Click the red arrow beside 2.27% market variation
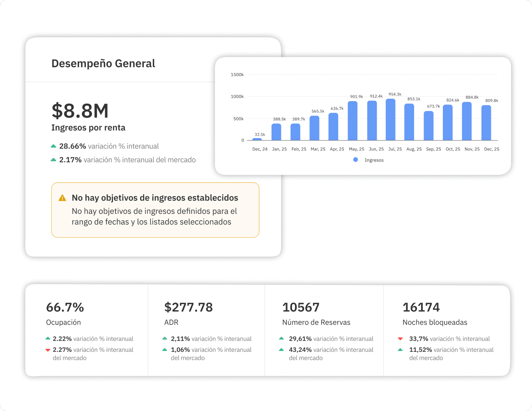 47,350
